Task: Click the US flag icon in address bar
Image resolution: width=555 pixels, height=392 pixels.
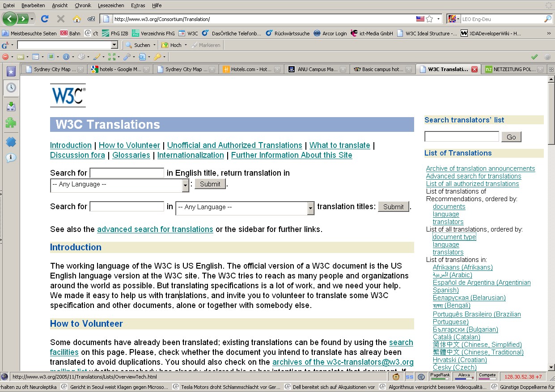Action: click(x=420, y=19)
